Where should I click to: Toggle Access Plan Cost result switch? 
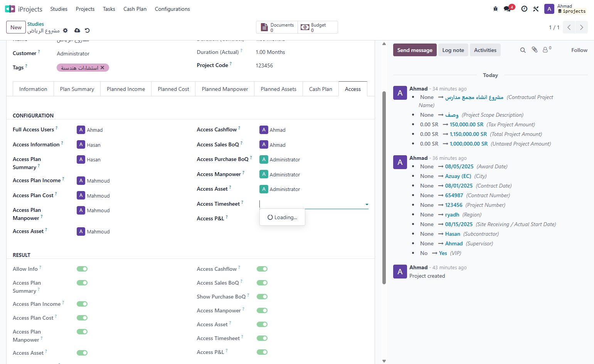[x=82, y=318]
